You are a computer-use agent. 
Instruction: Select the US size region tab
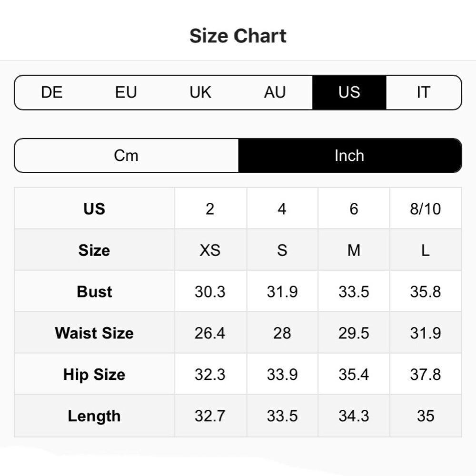349,92
